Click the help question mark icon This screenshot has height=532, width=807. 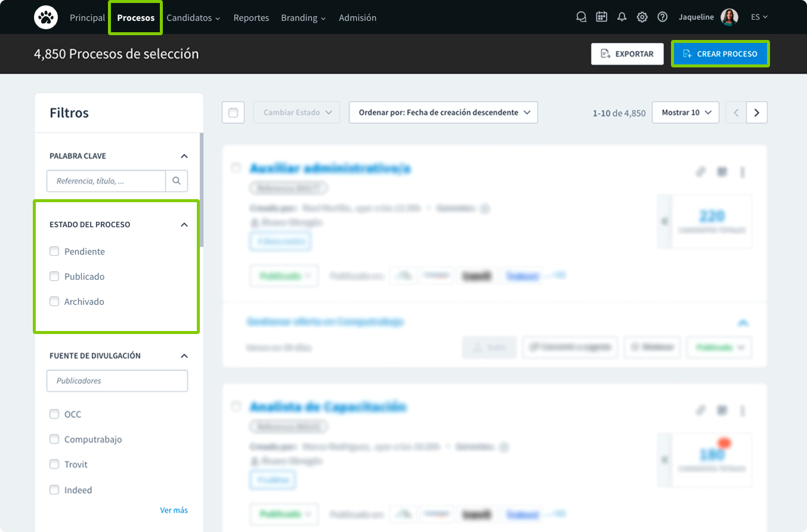(x=662, y=17)
